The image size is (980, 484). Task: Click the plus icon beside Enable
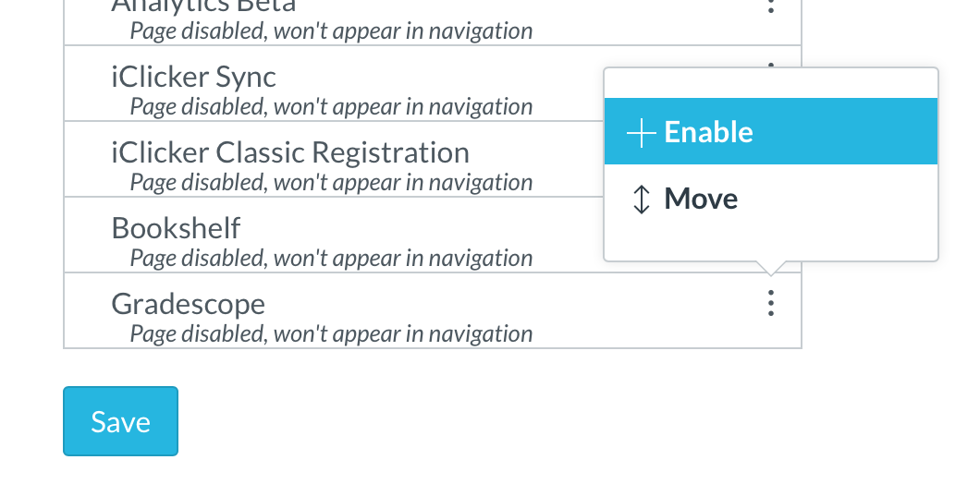(640, 132)
